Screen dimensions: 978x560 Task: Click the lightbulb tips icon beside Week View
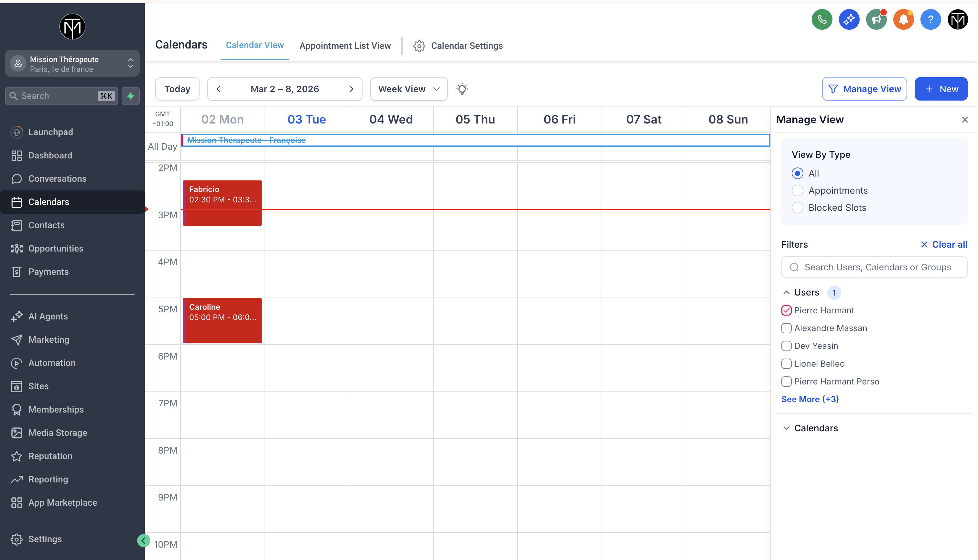[x=462, y=89]
